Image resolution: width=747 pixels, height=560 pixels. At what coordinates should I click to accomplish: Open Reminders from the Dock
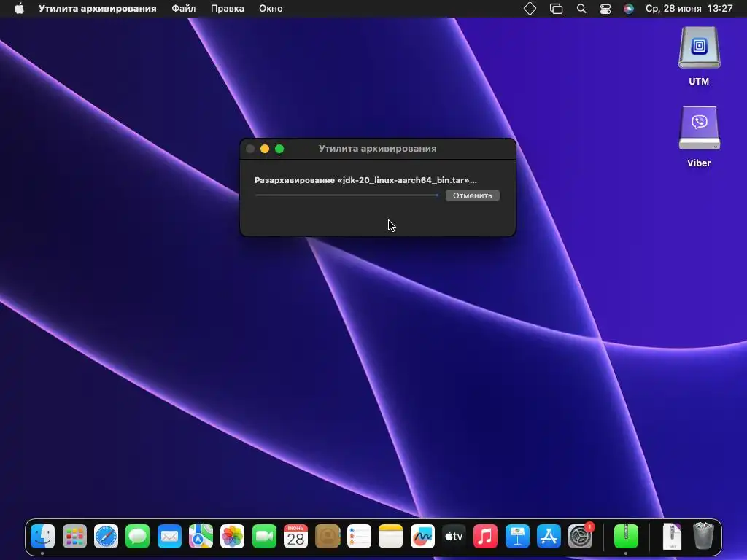coord(359,537)
